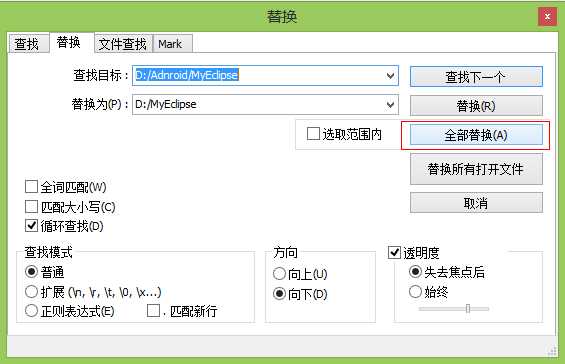Toggle the . 匹配新行 checkbox
Image resolution: width=565 pixels, height=364 pixels.
[154, 310]
